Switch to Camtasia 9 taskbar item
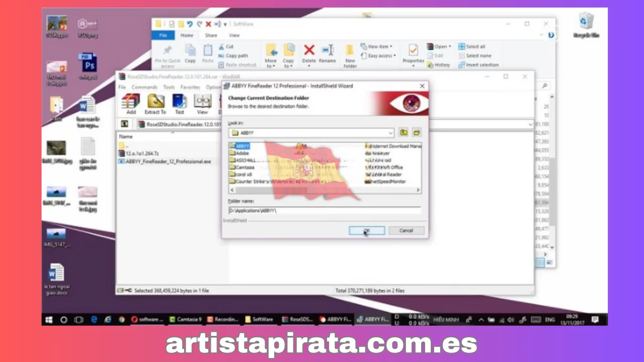This screenshot has height=362, width=644. (x=185, y=319)
